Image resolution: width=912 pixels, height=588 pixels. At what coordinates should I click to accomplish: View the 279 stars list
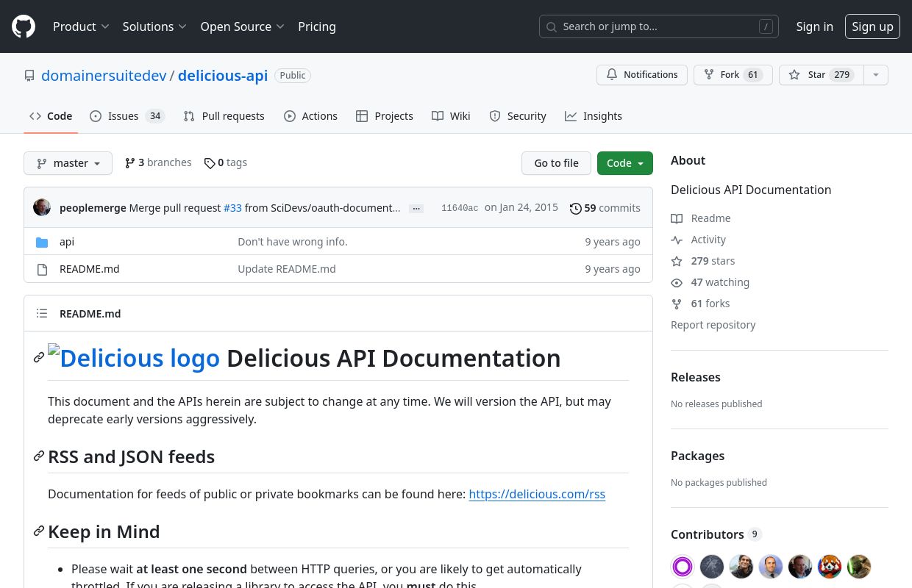pos(703,261)
